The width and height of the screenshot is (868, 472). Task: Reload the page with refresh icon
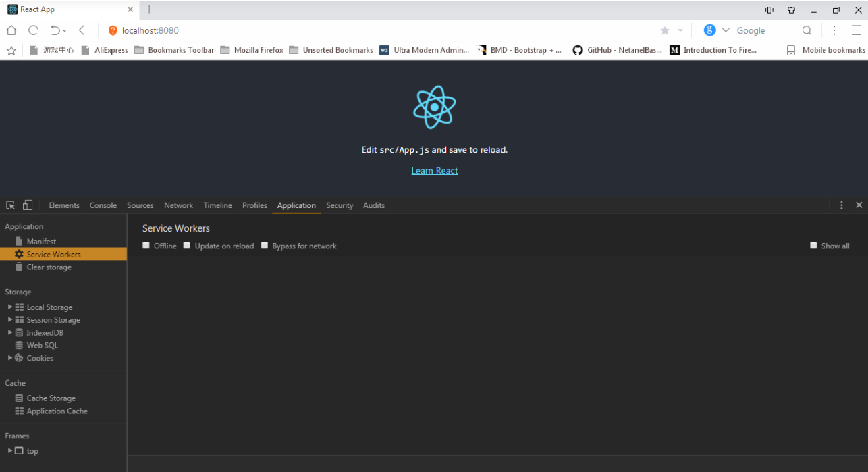[x=33, y=30]
